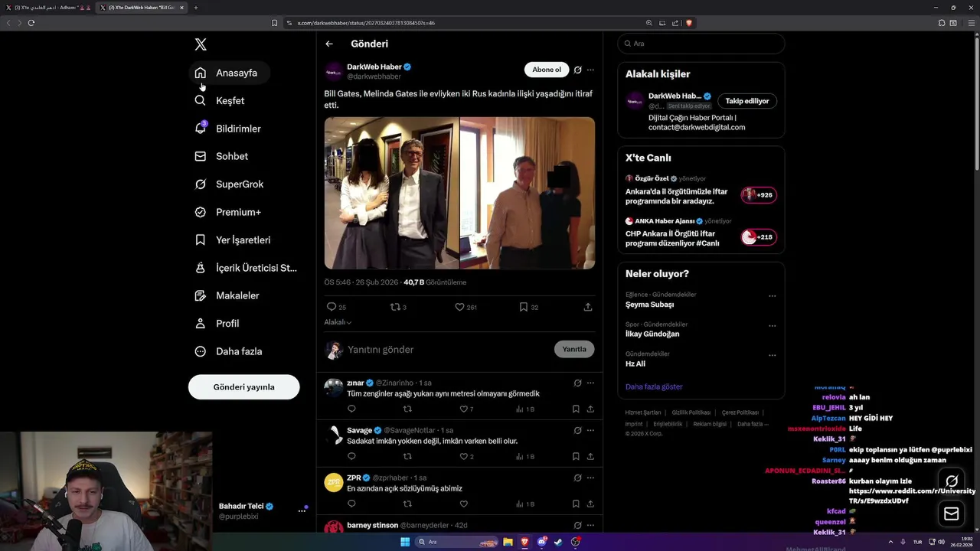Image resolution: width=980 pixels, height=551 pixels.
Task: Like ZPR's reply
Action: coord(463,504)
